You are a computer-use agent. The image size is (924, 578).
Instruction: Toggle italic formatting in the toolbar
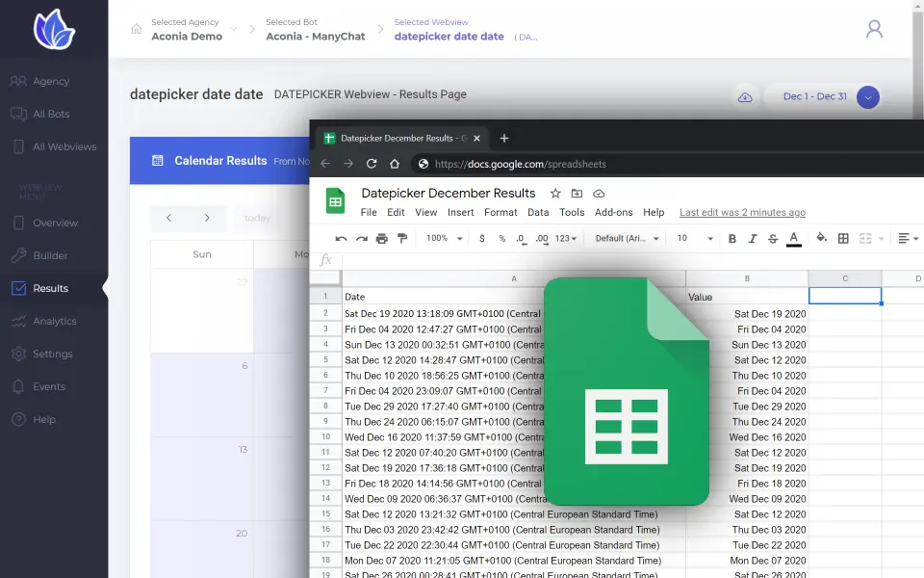(753, 237)
